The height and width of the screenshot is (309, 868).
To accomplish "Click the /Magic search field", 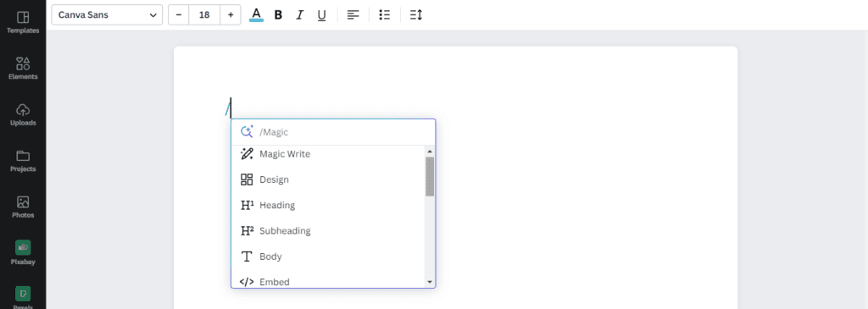I will point(333,132).
